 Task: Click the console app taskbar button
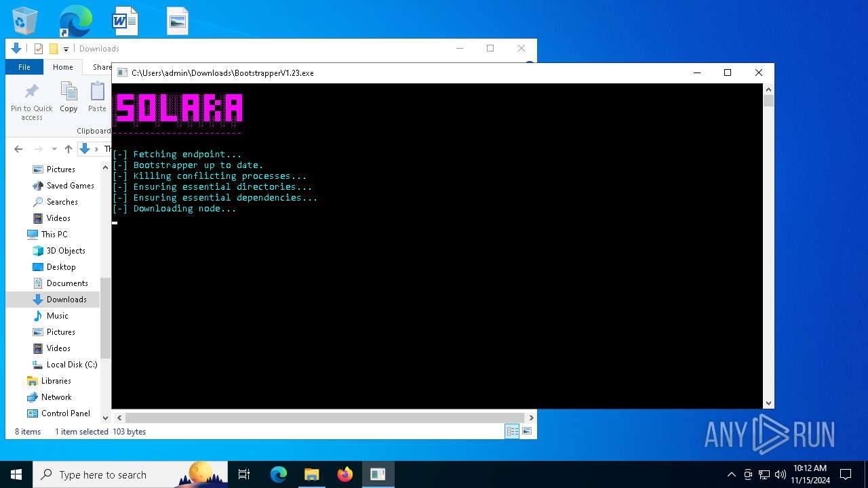(378, 474)
